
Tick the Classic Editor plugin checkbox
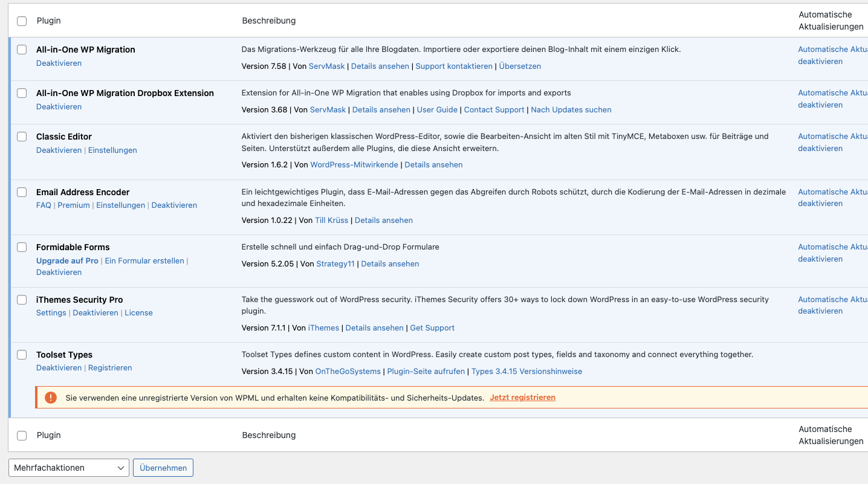22,137
